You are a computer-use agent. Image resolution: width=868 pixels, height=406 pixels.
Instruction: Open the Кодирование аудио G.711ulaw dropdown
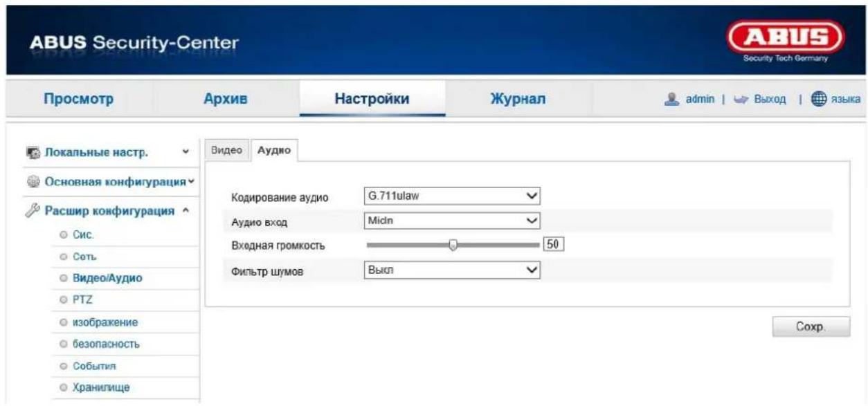coord(451,196)
